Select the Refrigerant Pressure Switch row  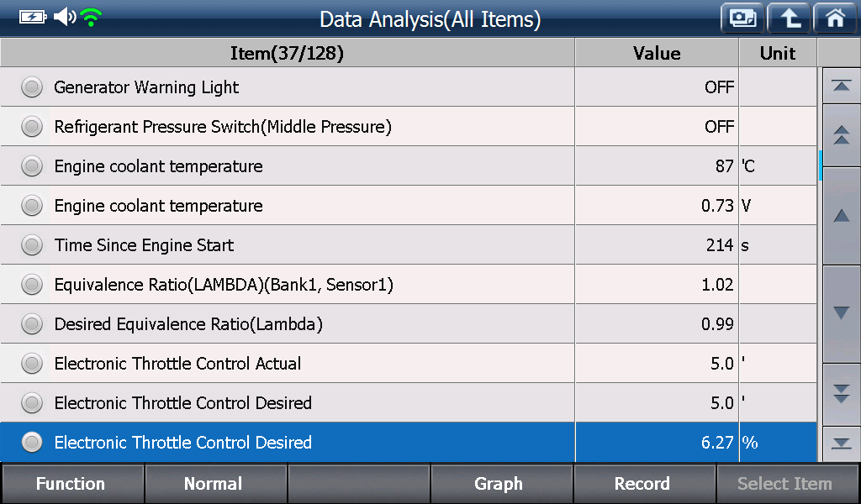pos(409,127)
